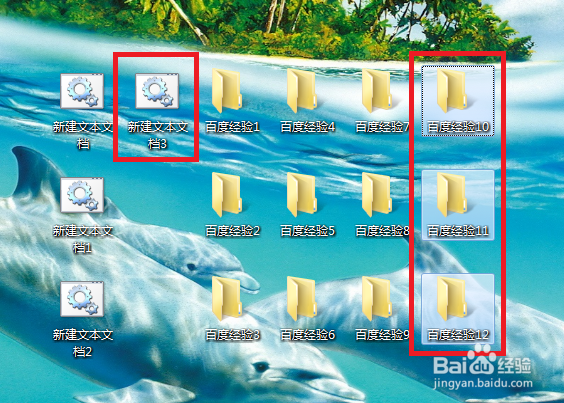Click the 百度经验1 label text
The image size is (564, 403).
(x=232, y=127)
